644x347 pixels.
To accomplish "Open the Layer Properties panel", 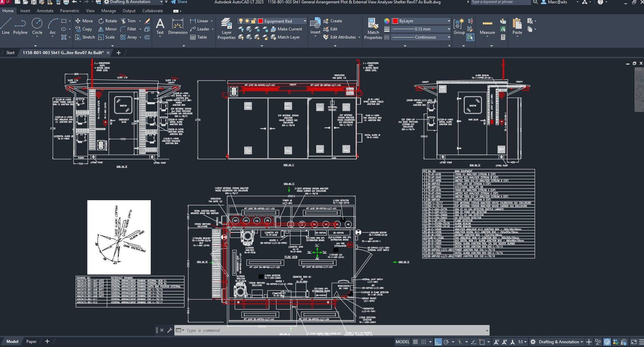I will pyautogui.click(x=226, y=29).
